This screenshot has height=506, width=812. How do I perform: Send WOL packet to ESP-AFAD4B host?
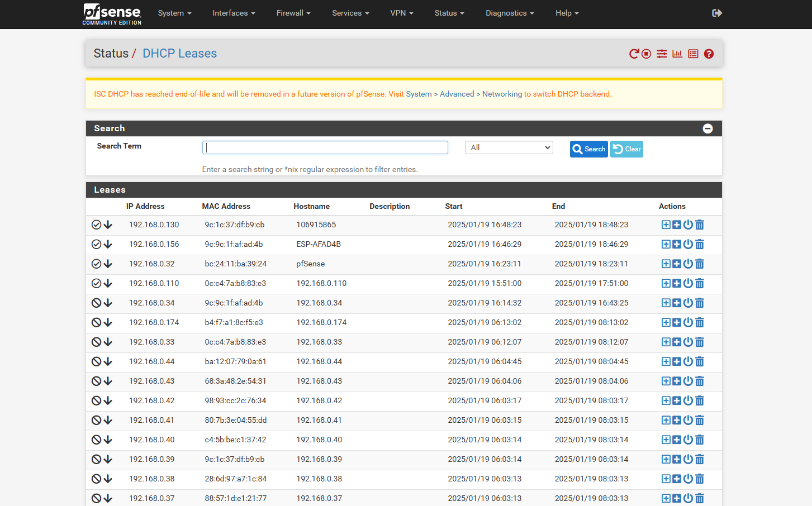pyautogui.click(x=688, y=244)
